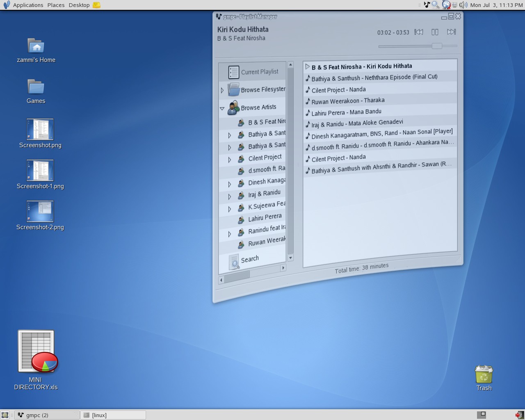Select the first Cilent Project - Nanda track
Screen dimensions: 525x420
tap(380, 89)
